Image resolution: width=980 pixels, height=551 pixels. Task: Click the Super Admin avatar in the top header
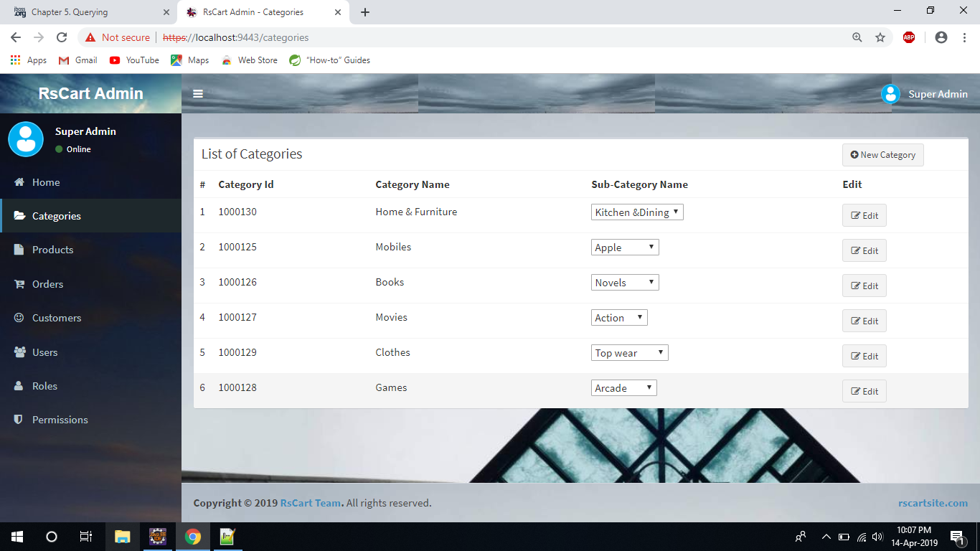(x=890, y=94)
